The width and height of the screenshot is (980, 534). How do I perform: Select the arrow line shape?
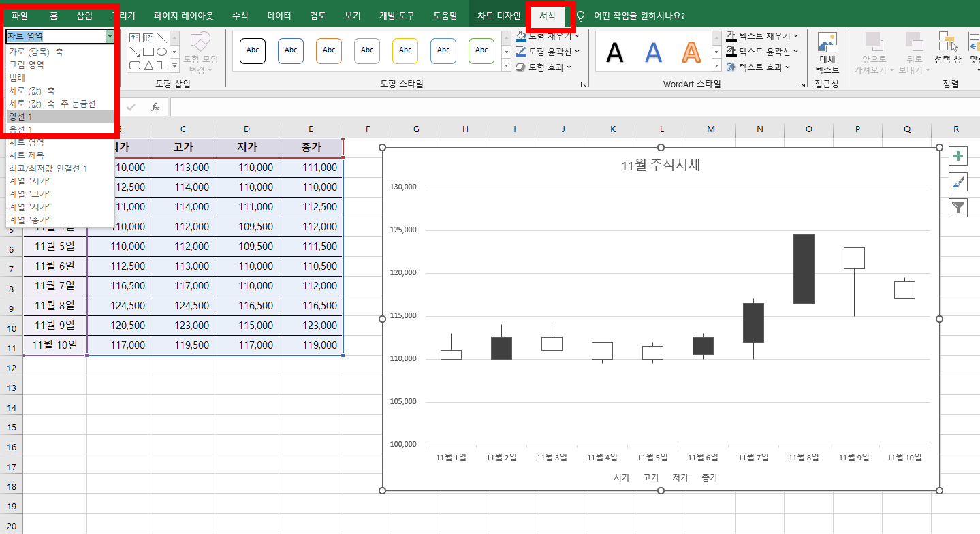(x=134, y=52)
